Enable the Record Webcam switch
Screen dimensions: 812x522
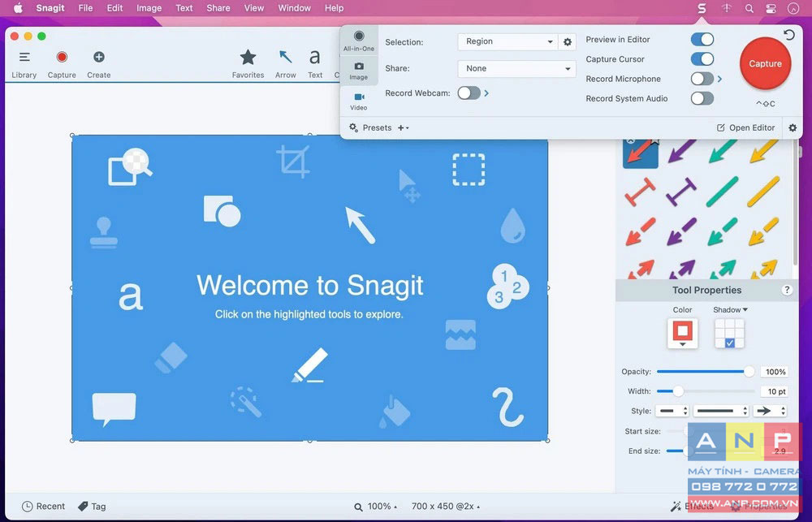(x=469, y=93)
